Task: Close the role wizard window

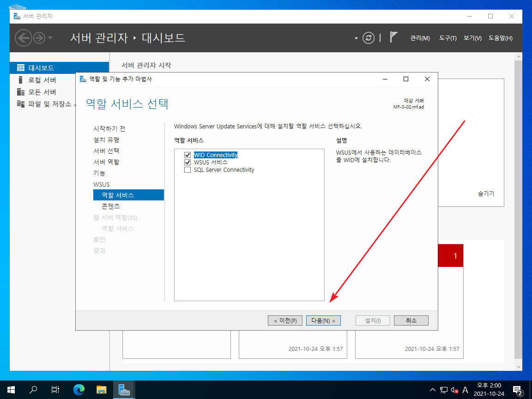Action: [427, 79]
